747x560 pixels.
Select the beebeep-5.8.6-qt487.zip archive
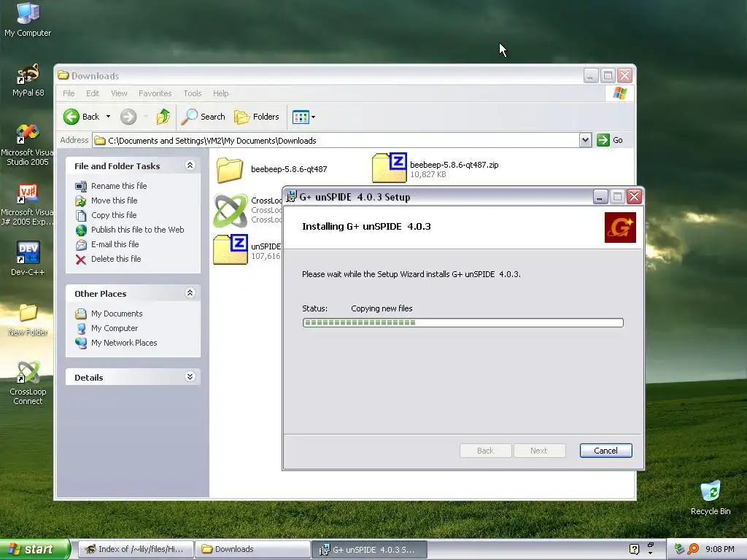(436, 168)
